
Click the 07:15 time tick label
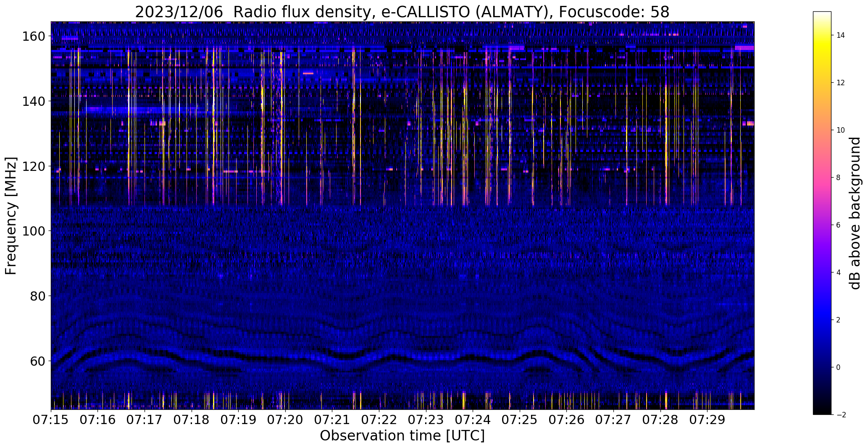(51, 420)
